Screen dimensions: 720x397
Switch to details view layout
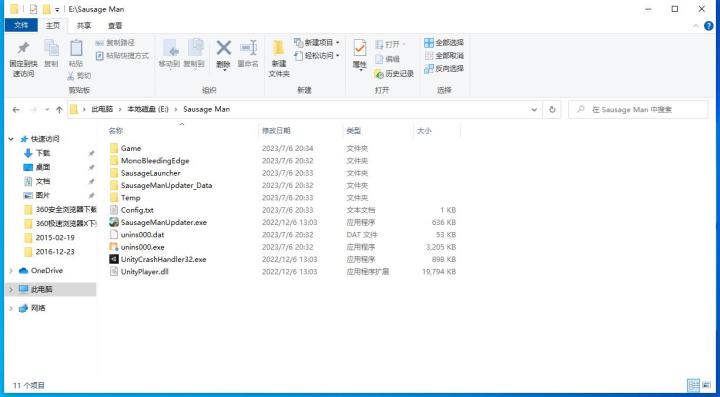(x=693, y=386)
